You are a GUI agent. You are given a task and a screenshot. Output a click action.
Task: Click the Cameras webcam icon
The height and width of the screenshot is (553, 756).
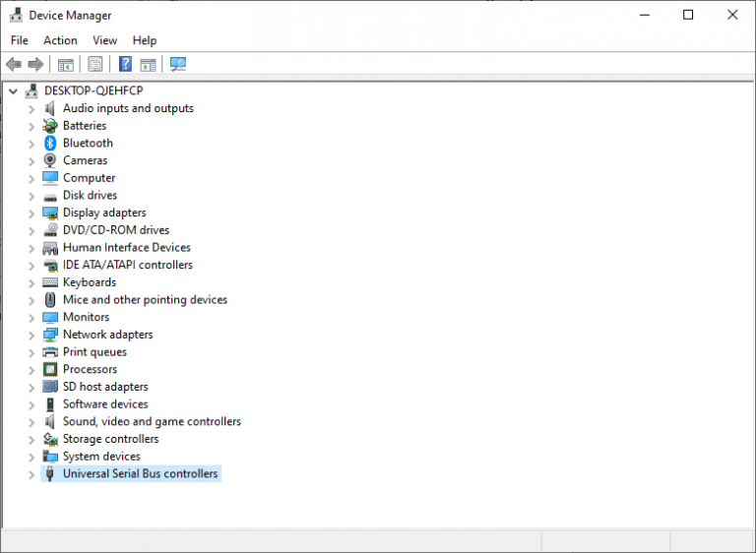pyautogui.click(x=50, y=160)
